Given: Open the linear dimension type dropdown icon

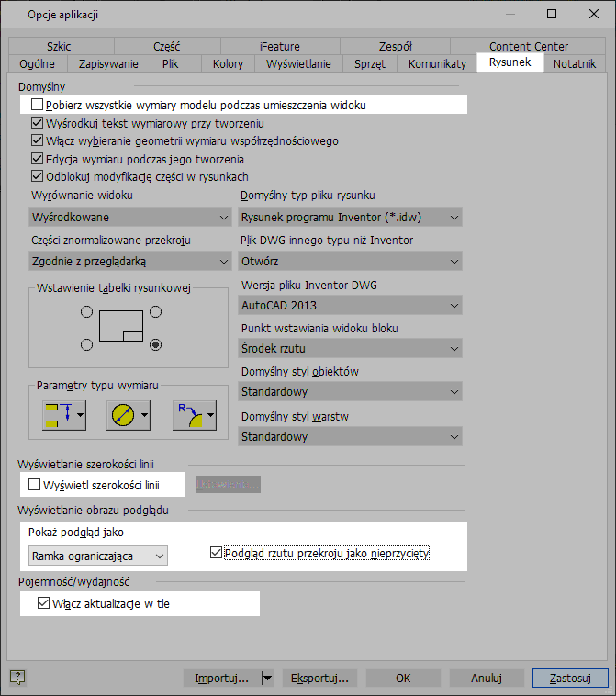Looking at the screenshot, I should point(64,415).
